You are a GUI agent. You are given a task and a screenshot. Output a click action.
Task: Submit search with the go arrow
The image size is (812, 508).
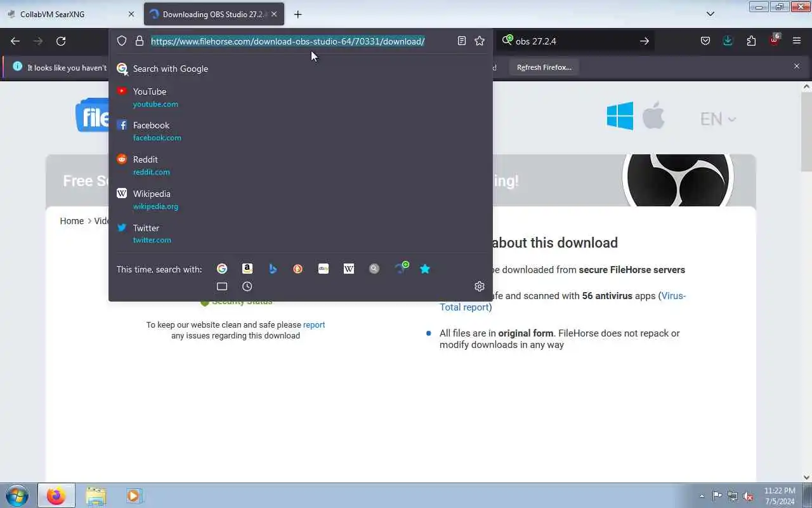click(x=644, y=41)
